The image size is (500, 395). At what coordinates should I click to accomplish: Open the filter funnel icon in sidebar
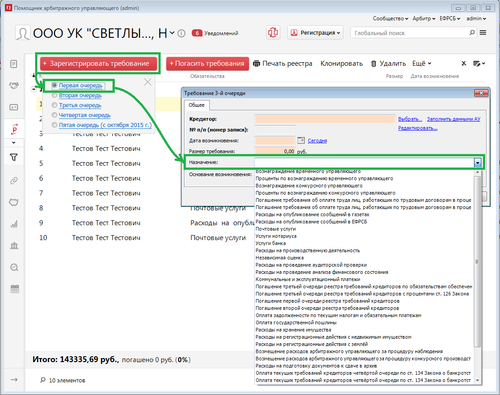click(x=14, y=157)
